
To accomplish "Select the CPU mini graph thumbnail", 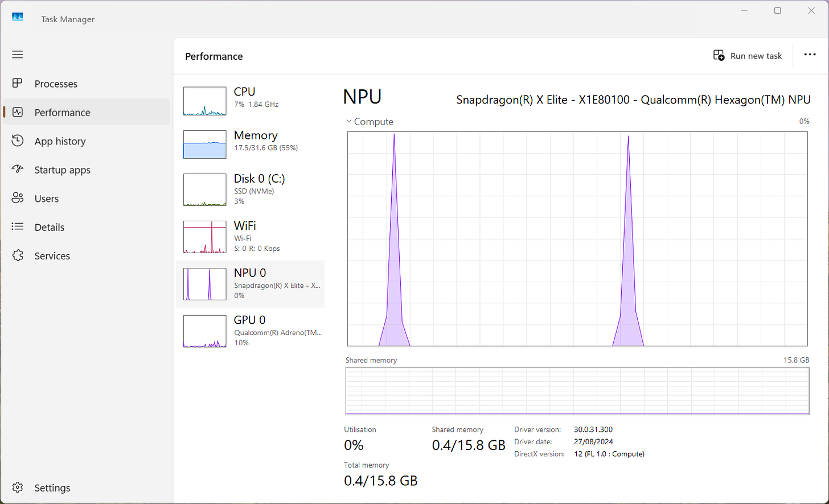I will 205,101.
